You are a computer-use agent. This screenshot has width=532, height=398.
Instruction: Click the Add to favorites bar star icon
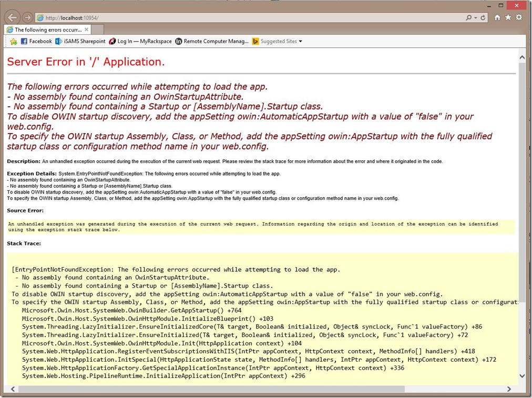(x=13, y=42)
